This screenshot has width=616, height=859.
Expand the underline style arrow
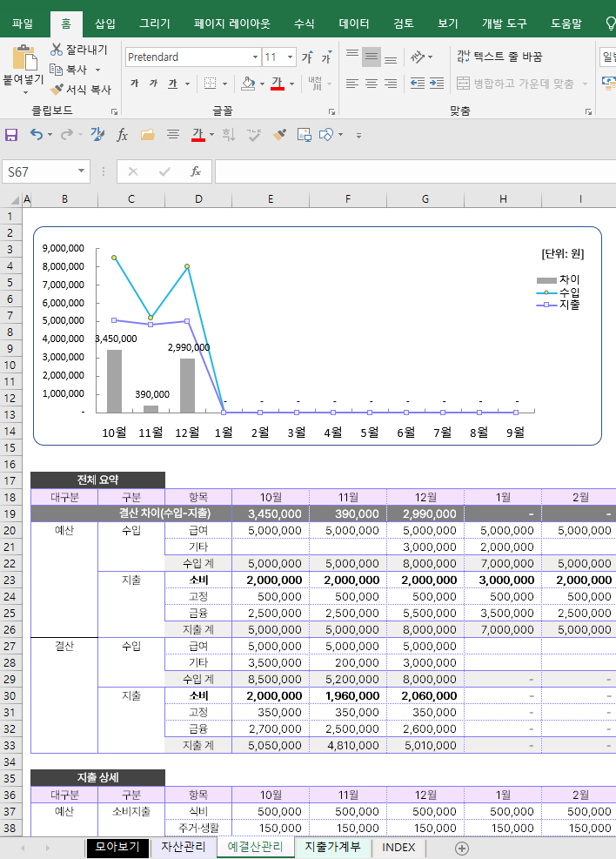pyautogui.click(x=187, y=84)
